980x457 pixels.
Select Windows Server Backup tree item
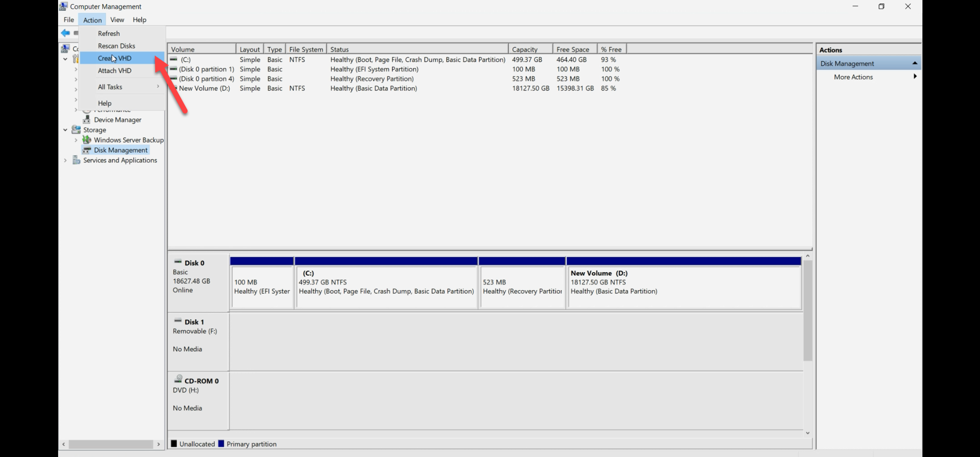[128, 140]
